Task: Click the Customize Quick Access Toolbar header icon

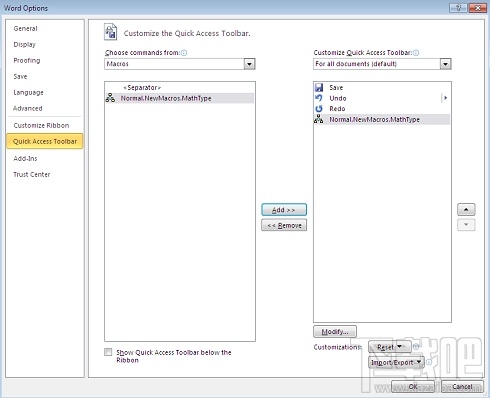Action: (x=111, y=32)
